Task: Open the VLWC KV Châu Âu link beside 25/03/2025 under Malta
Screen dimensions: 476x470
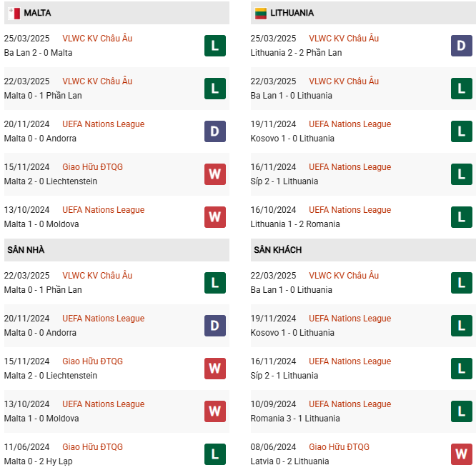Action: click(x=97, y=39)
